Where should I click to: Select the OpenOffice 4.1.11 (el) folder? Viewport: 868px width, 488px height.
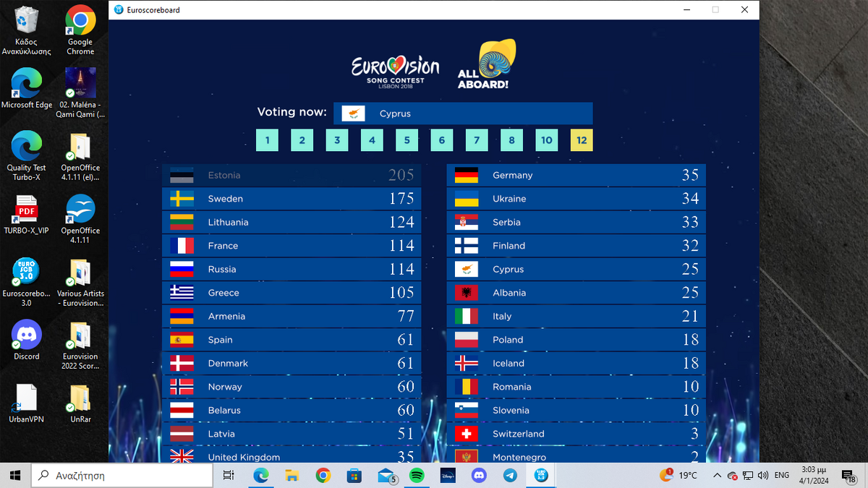[80, 155]
